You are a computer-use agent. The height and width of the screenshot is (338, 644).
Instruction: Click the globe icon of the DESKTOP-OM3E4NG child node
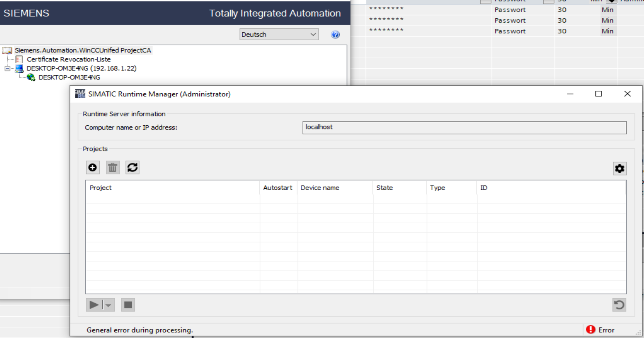pyautogui.click(x=31, y=77)
